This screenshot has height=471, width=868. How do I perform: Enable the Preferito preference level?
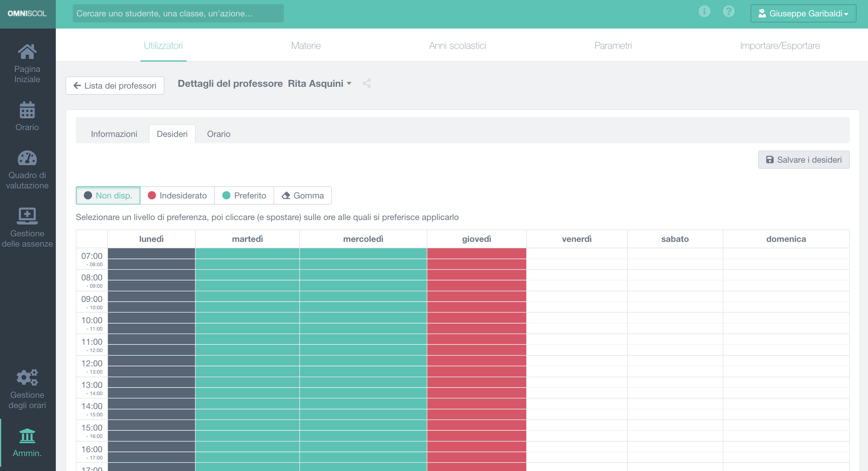point(244,195)
